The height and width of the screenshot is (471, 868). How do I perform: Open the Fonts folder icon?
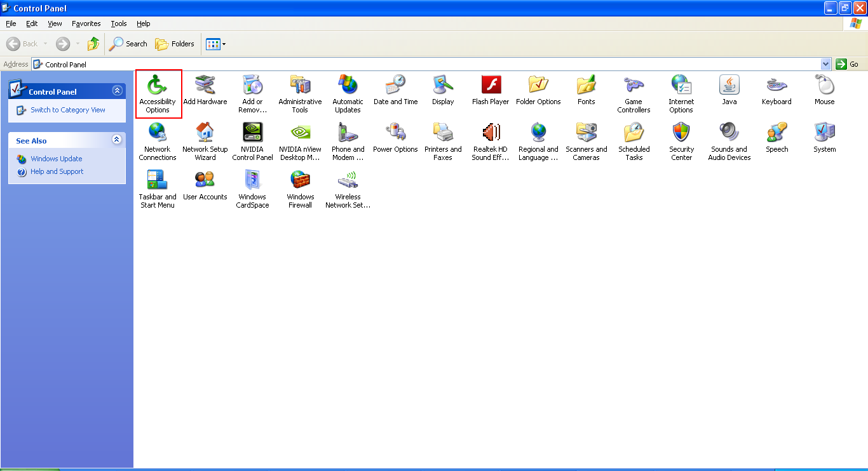click(x=586, y=90)
